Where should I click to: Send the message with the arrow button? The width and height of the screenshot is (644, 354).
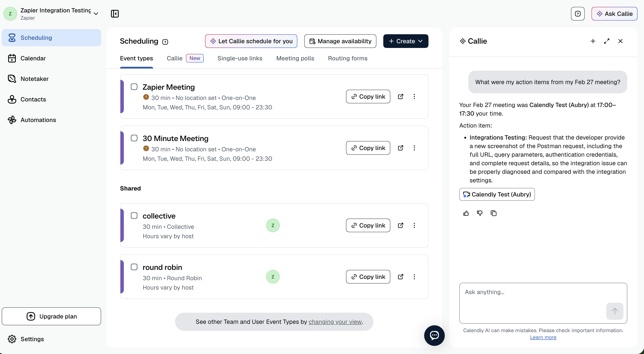614,311
